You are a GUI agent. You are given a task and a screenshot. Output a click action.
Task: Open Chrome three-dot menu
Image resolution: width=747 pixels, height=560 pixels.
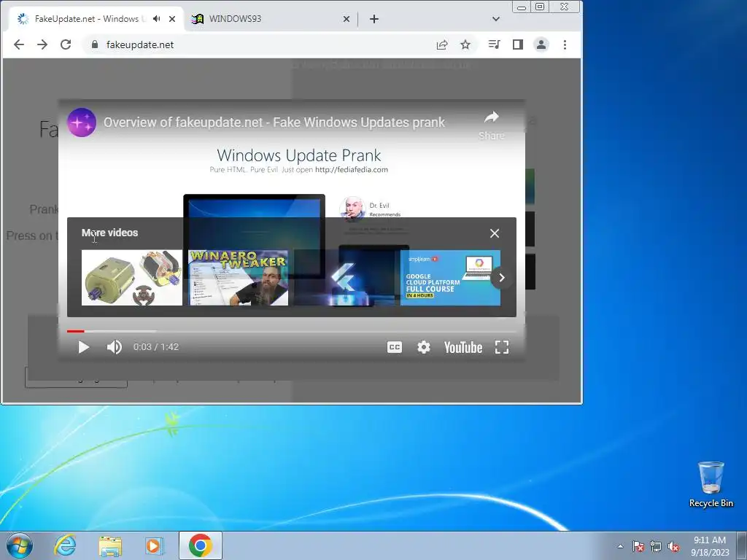pyautogui.click(x=565, y=44)
